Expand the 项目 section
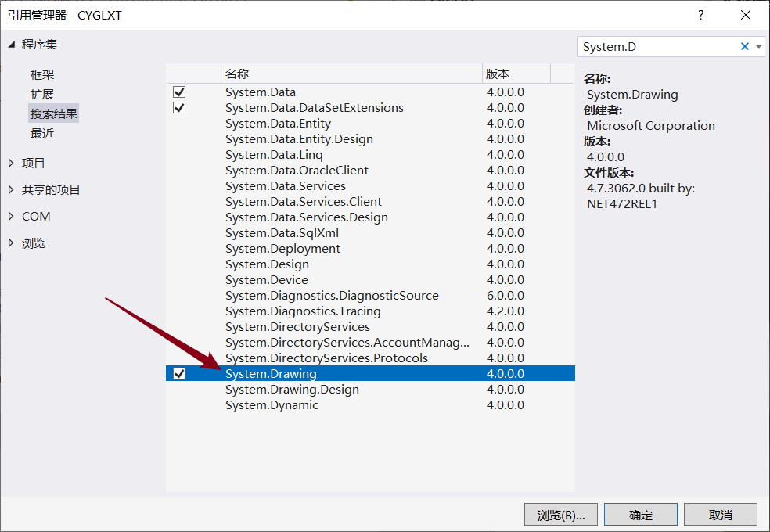 point(11,163)
